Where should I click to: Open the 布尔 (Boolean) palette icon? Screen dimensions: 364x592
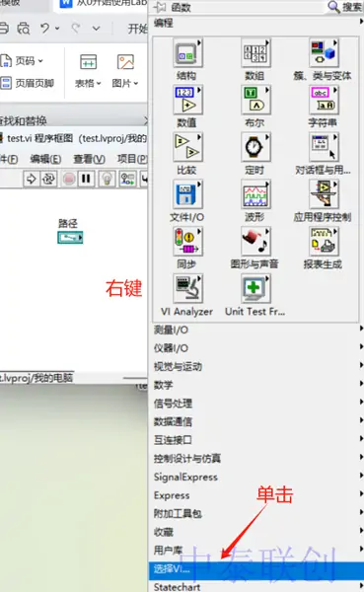click(255, 100)
